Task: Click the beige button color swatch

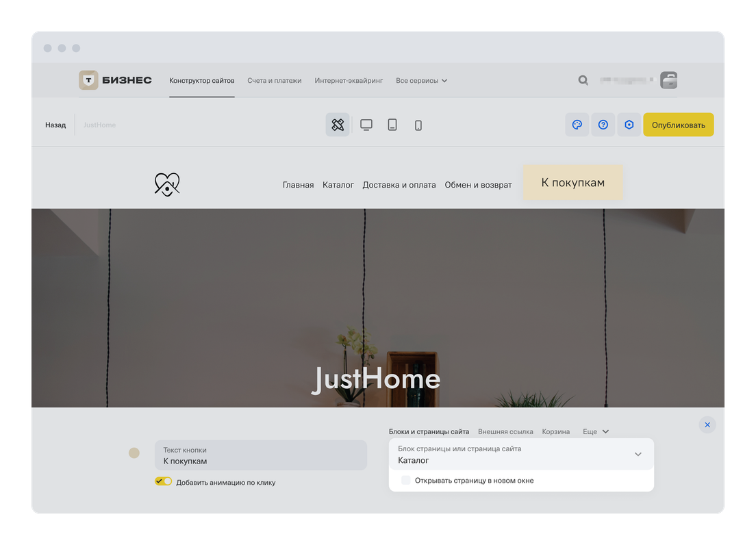Action: click(x=134, y=453)
